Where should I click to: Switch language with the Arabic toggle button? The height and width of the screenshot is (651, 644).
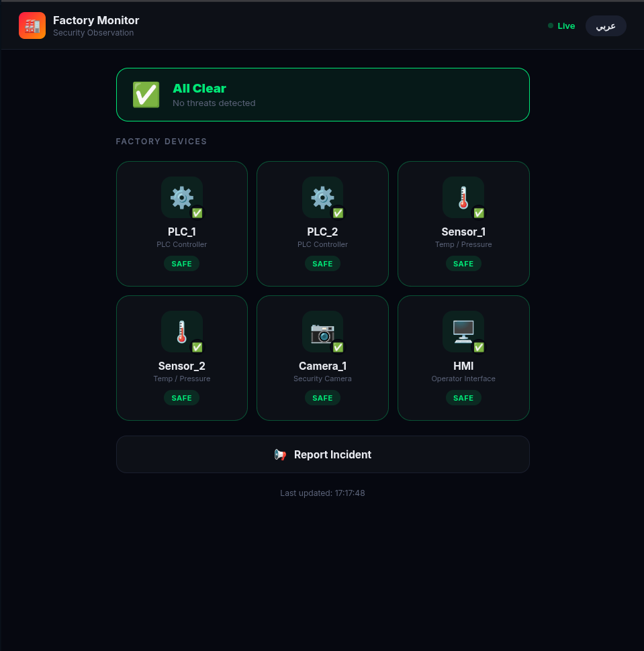coord(606,26)
